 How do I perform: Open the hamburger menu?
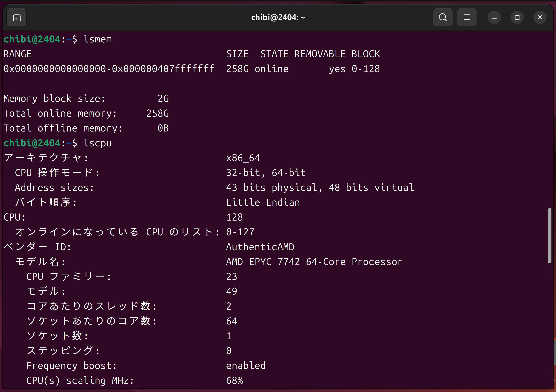[467, 18]
